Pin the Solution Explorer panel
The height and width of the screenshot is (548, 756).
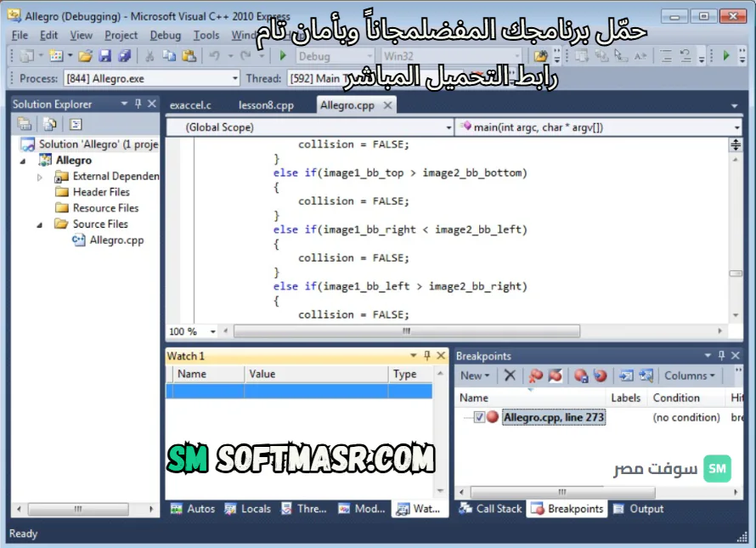pos(138,104)
